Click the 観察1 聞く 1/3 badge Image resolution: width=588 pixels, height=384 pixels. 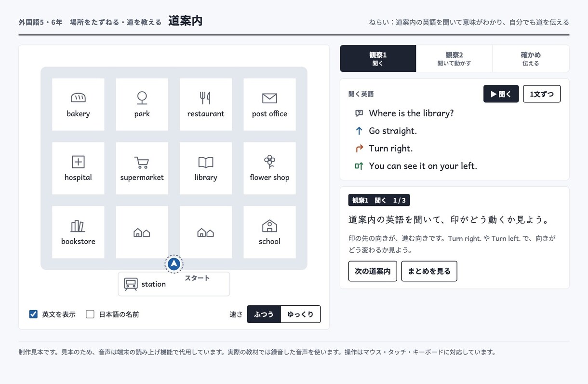point(379,200)
